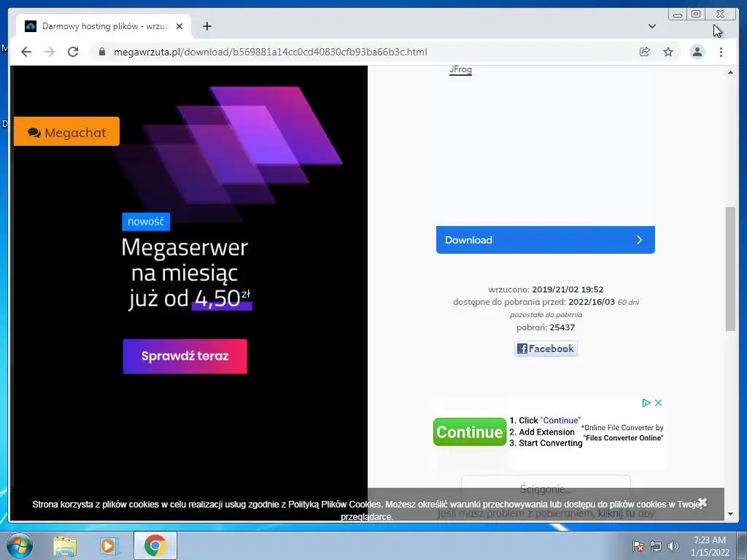This screenshot has width=747, height=560.
Task: Click the page scrollbar thumb
Action: tap(730, 268)
